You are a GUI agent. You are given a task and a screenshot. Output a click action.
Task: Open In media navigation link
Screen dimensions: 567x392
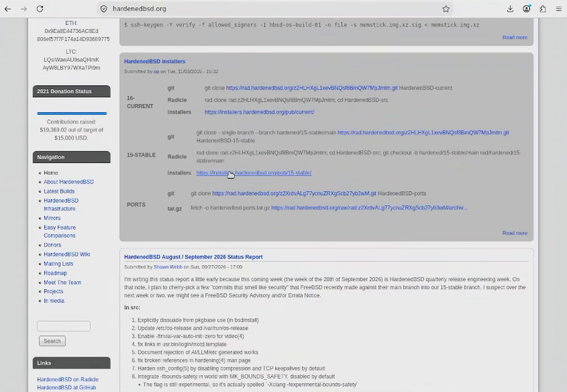[54, 300]
